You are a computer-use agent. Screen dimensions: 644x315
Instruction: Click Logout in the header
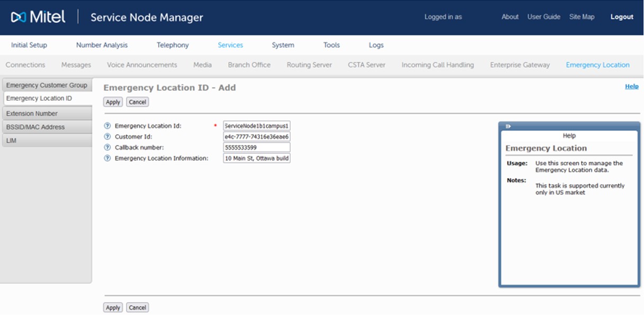click(x=622, y=17)
